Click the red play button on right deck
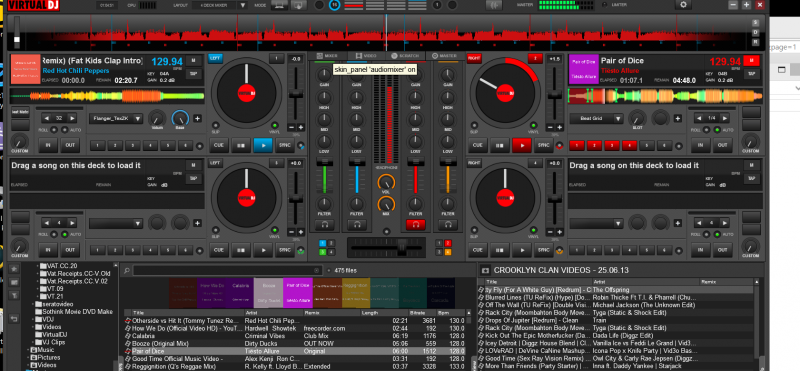 [522, 145]
